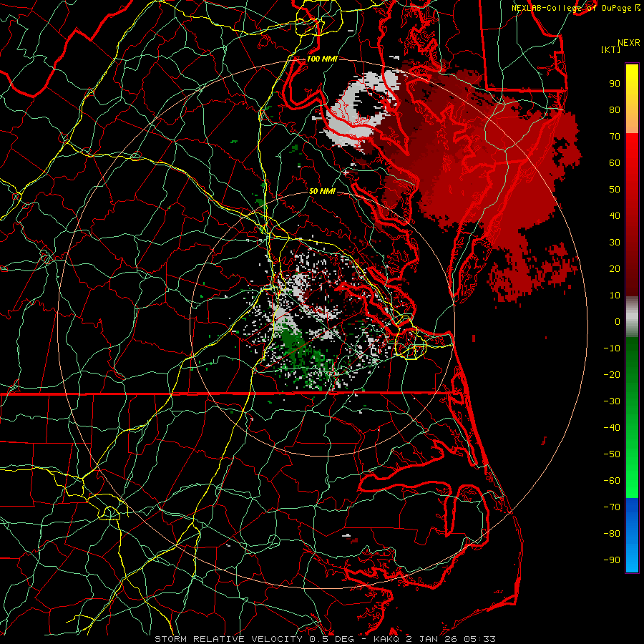Click the -20 value on the velocity scale
The height and width of the screenshot is (644, 644).
coord(612,375)
